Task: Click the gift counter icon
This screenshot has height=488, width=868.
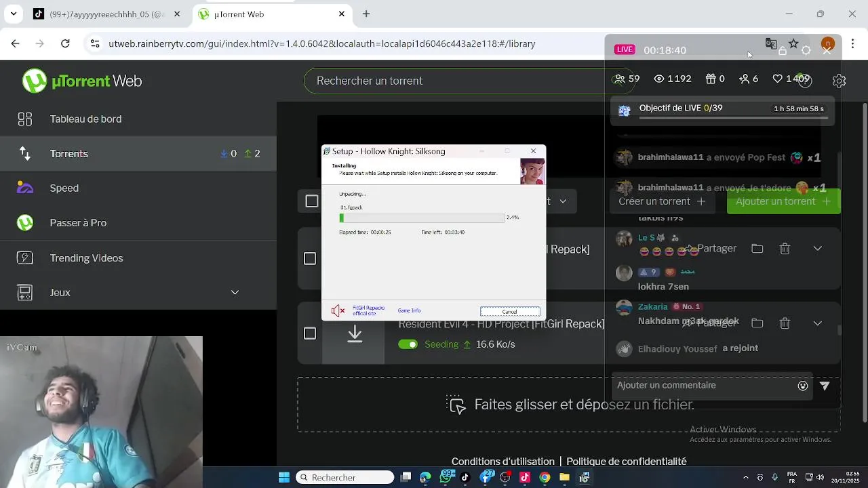Action: pyautogui.click(x=711, y=79)
